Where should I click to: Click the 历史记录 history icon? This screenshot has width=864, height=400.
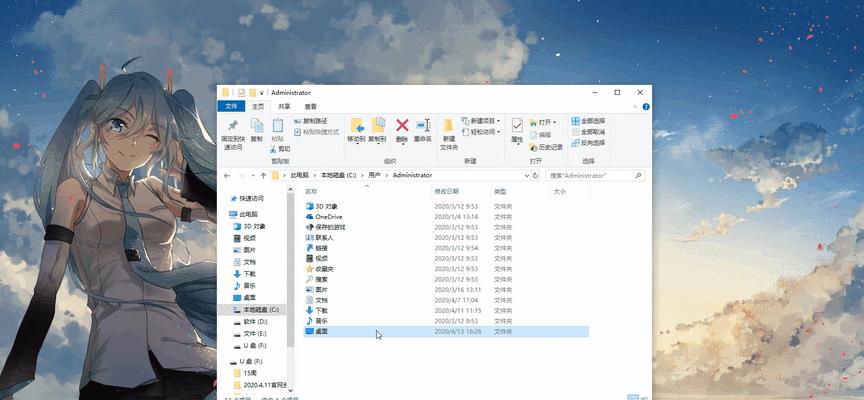coord(533,147)
